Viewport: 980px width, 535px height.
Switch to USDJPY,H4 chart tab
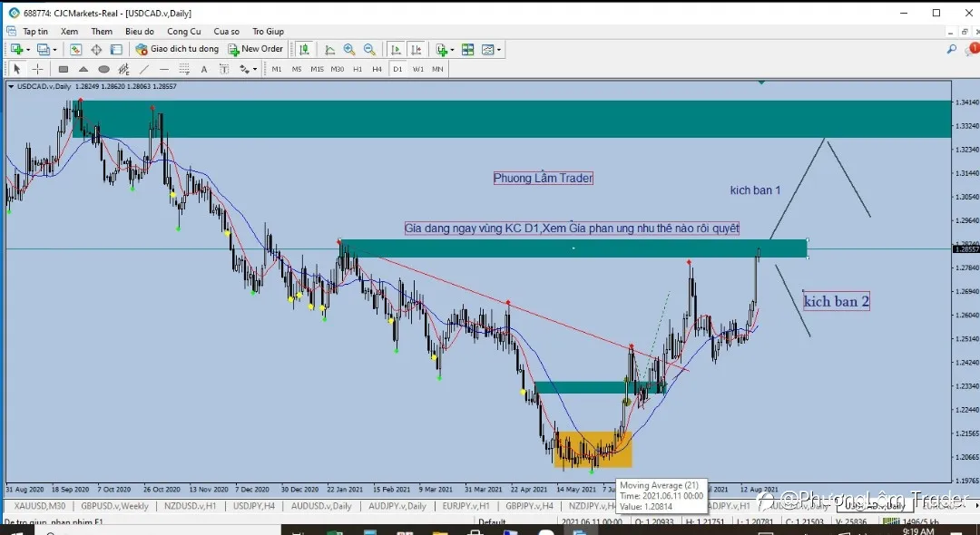point(255,506)
